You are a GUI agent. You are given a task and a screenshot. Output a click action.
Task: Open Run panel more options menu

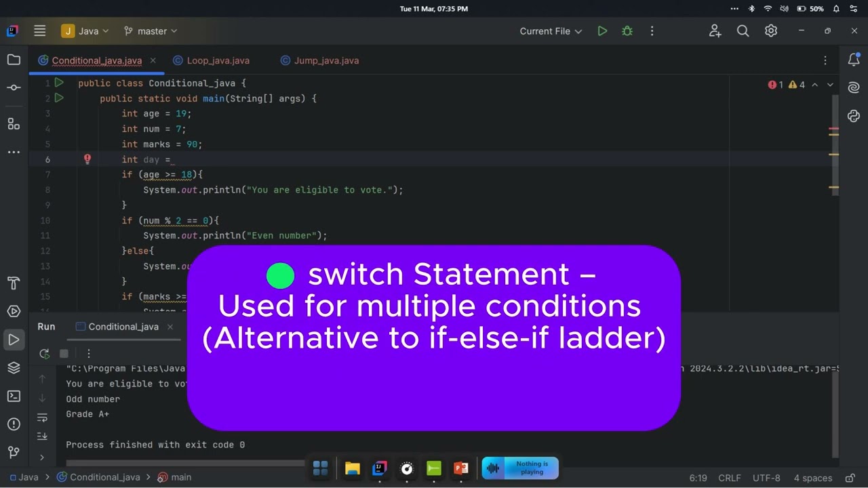pyautogui.click(x=88, y=353)
